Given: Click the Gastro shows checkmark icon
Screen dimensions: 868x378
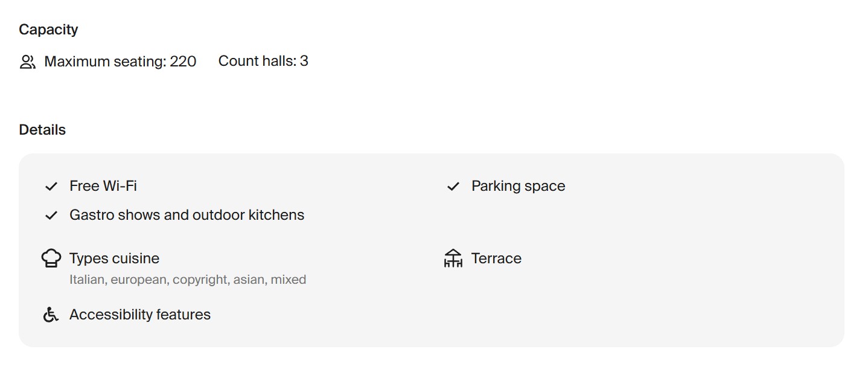Looking at the screenshot, I should coord(51,216).
